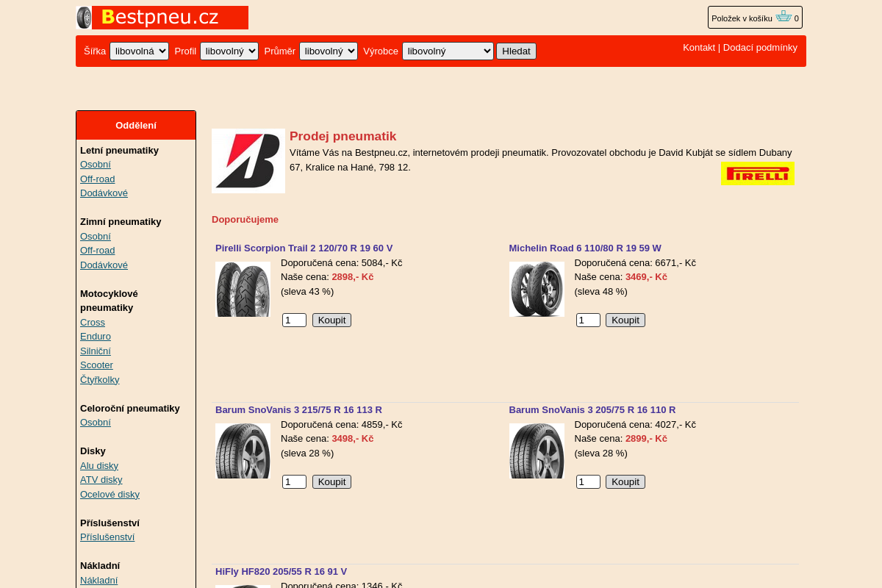
Task: Buy Barum SnoVanis 3 215/75 with Koupit
Action: coord(331,481)
